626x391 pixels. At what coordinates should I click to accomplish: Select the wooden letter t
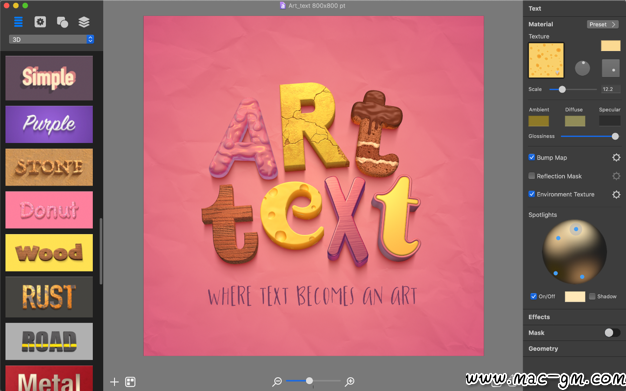coord(230,224)
